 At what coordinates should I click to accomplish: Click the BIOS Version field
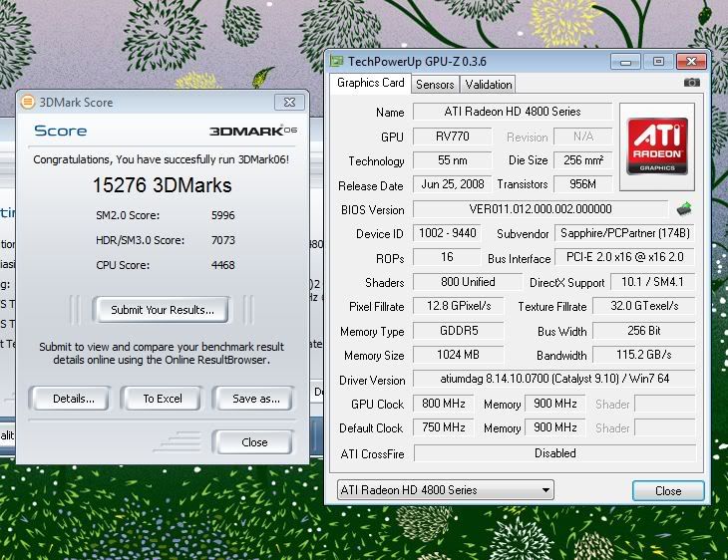pyautogui.click(x=541, y=209)
